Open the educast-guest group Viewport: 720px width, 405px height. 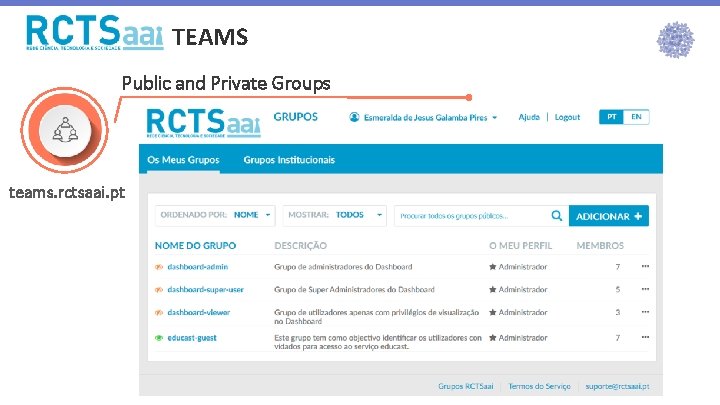(x=191, y=338)
